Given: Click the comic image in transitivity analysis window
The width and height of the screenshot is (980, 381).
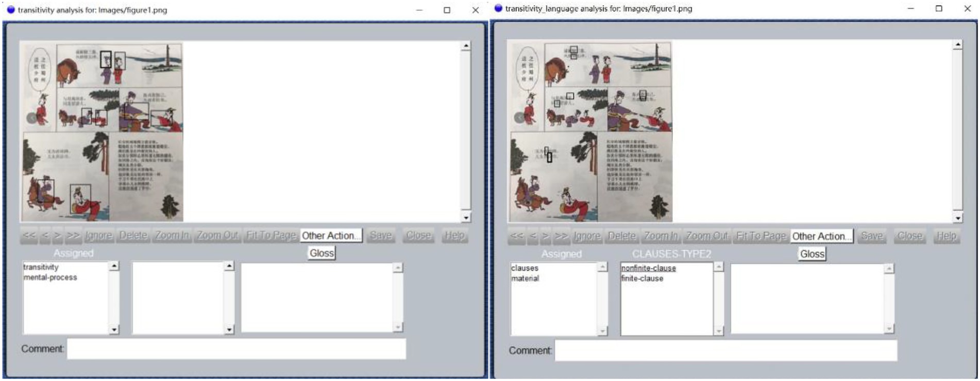Looking at the screenshot, I should point(102,132).
